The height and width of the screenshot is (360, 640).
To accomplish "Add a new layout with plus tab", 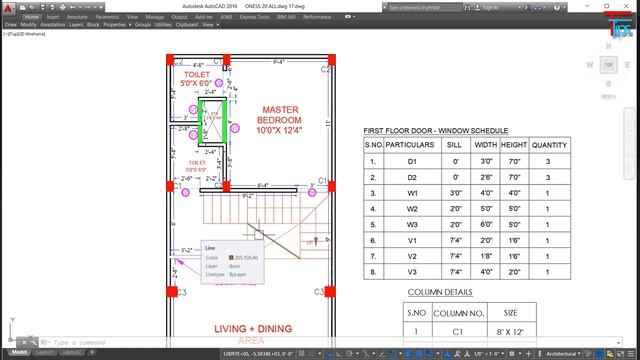I will coord(91,352).
